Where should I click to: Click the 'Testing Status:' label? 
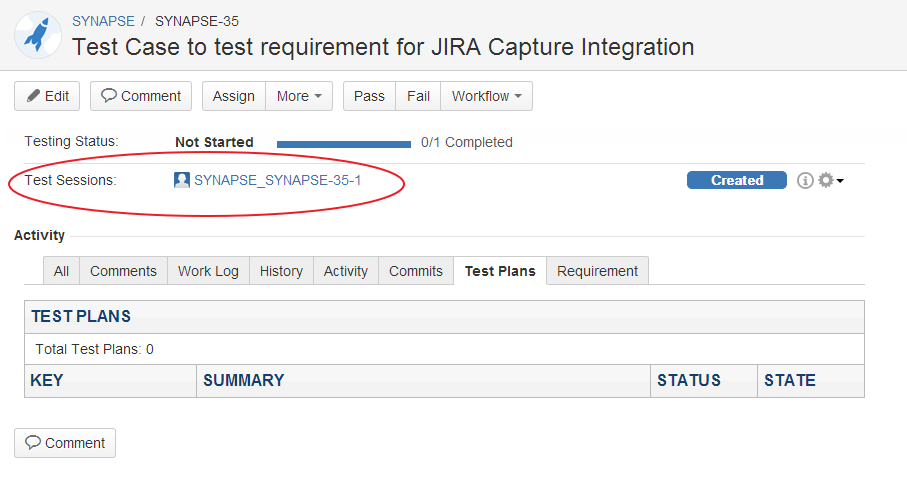(x=71, y=142)
